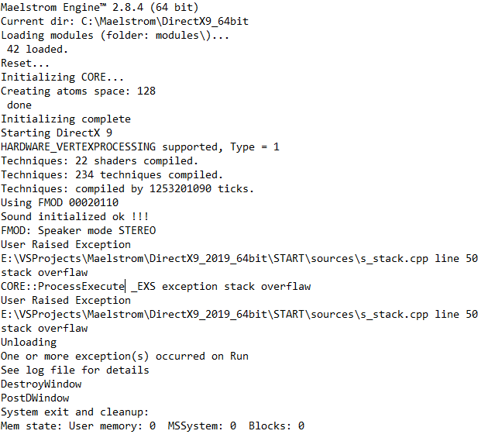The image size is (502, 448).
Task: Click the CORE::ProcessExecute exception line
Action: 155,287
